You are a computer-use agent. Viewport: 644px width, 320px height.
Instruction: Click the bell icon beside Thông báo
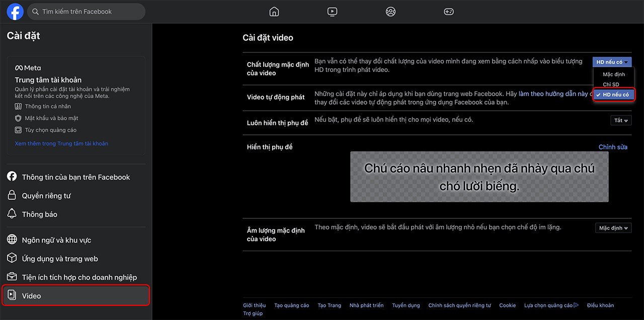[12, 214]
